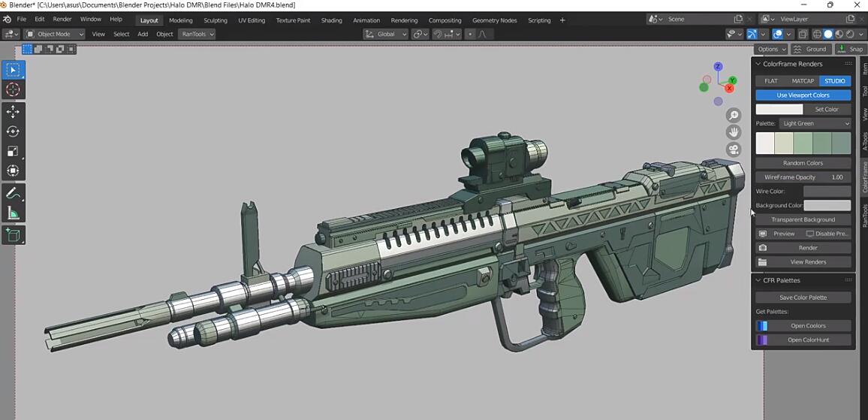The width and height of the screenshot is (868, 420).
Task: Open the UV Editing workspace tab
Action: coord(252,20)
